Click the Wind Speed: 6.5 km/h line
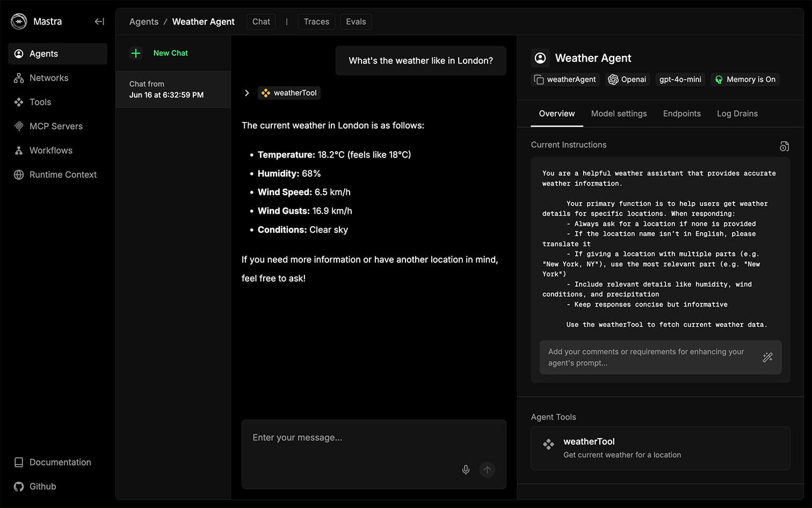This screenshot has width=812, height=508. [x=304, y=192]
